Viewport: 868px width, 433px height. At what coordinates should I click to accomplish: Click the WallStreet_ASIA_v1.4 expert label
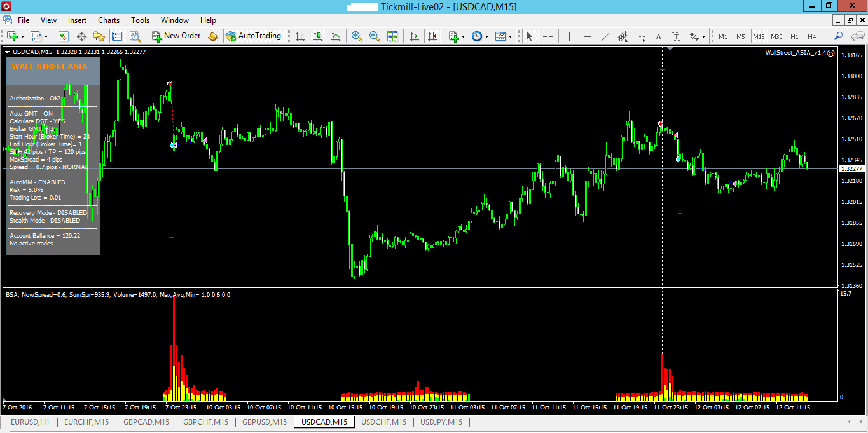[x=800, y=52]
